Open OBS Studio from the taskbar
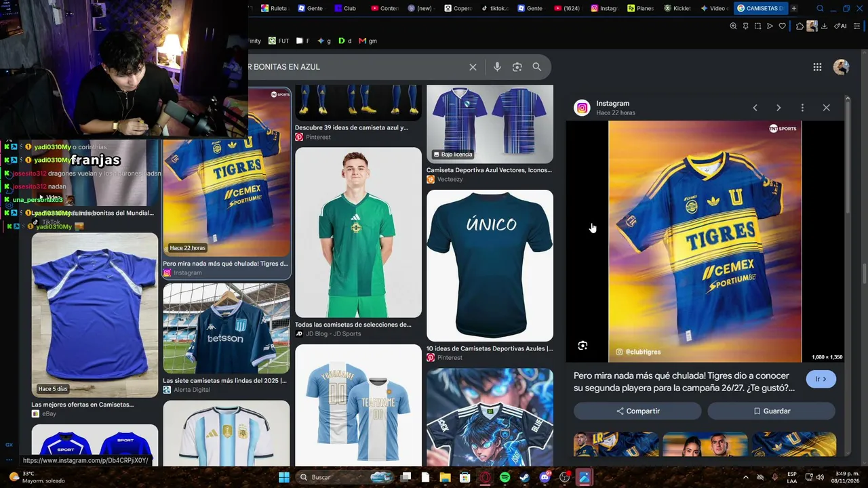Image resolution: width=868 pixels, height=488 pixels. [x=564, y=477]
